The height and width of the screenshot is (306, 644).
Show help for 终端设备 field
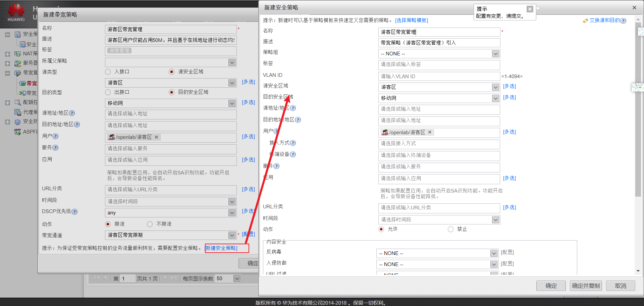(x=293, y=154)
